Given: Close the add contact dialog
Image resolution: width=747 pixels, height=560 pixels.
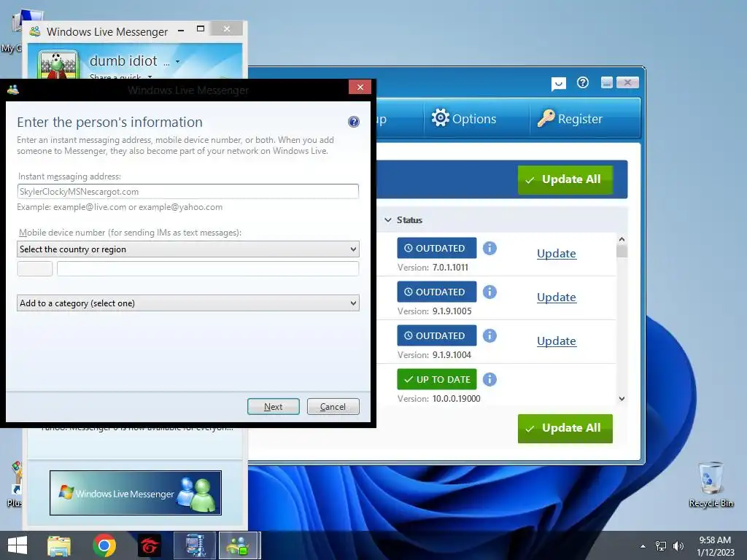Looking at the screenshot, I should pyautogui.click(x=360, y=87).
